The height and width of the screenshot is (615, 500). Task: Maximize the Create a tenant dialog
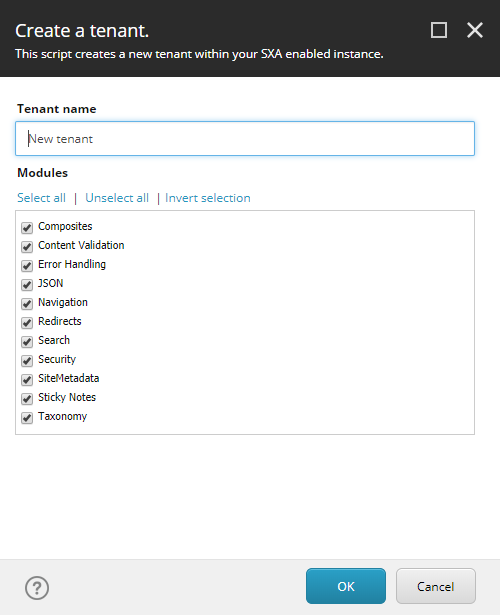click(x=439, y=30)
